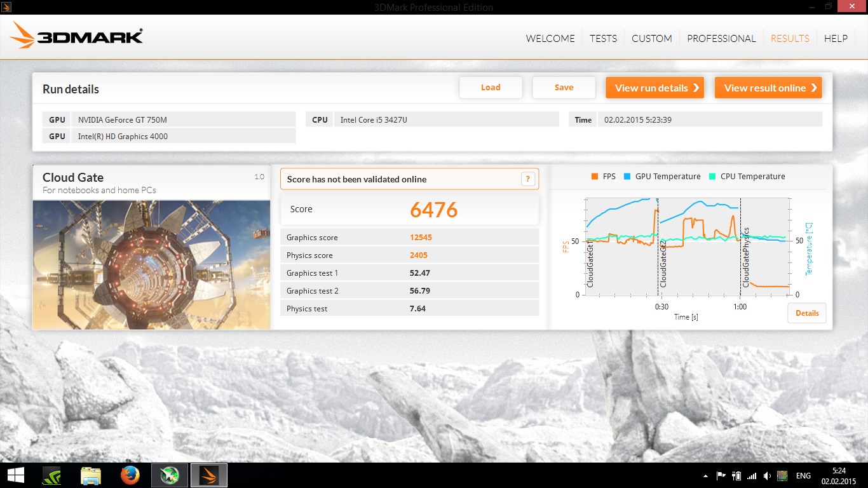Open NVIDIA GeForce app from the taskbar
868x488 pixels.
(x=51, y=475)
